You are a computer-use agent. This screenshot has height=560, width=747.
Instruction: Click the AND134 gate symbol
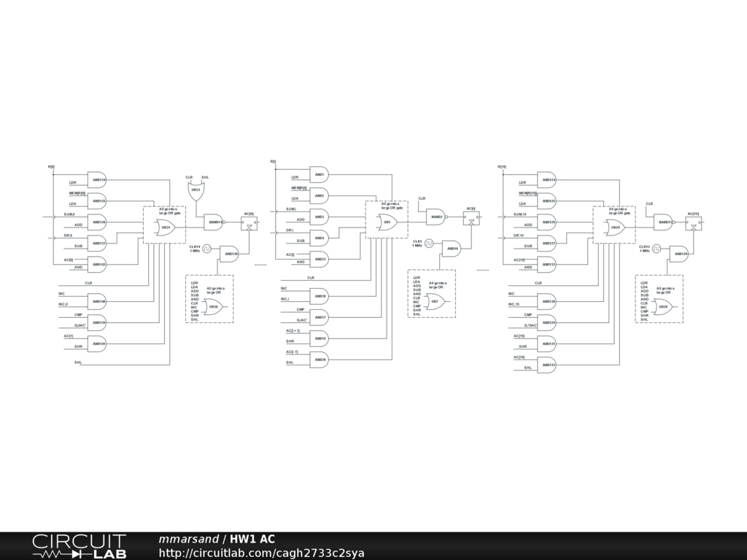(x=97, y=179)
